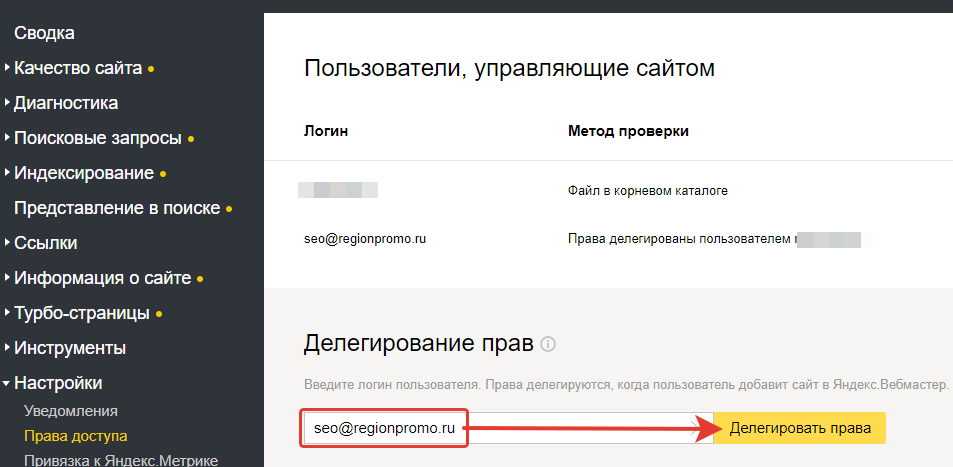Viewport: 953px width, 467px height.
Task: Open the Сводка sidebar section
Action: (x=44, y=33)
